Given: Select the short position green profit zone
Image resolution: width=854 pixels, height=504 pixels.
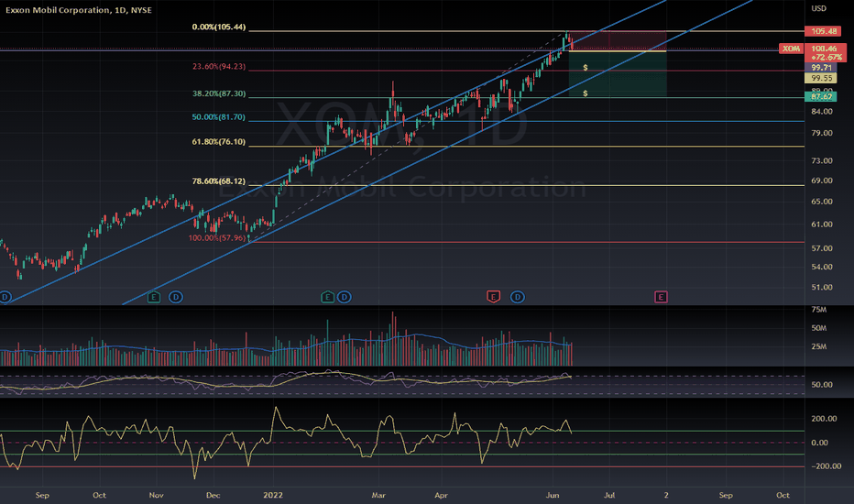Looking at the screenshot, I should (x=618, y=74).
